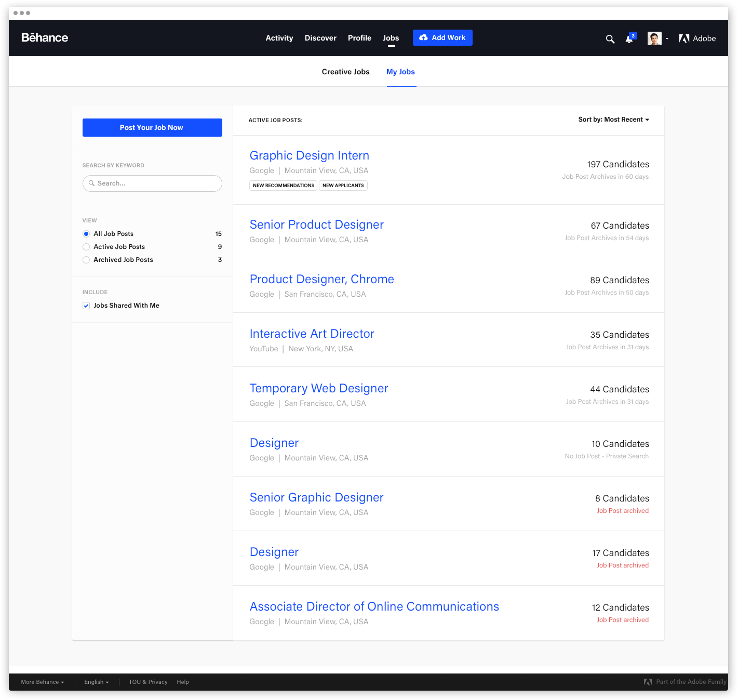The width and height of the screenshot is (738, 700).
Task: Click the 35 Candidates count
Action: coord(620,335)
